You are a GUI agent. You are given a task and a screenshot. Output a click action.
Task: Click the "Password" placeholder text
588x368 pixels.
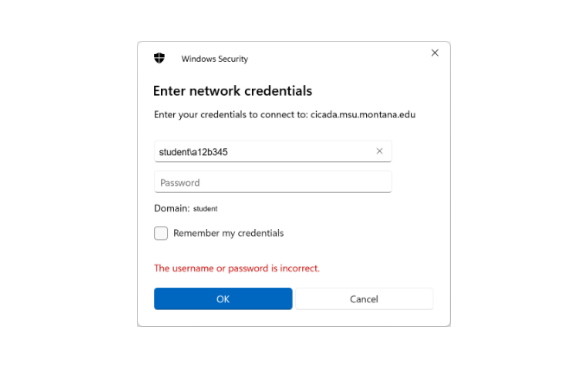click(180, 183)
